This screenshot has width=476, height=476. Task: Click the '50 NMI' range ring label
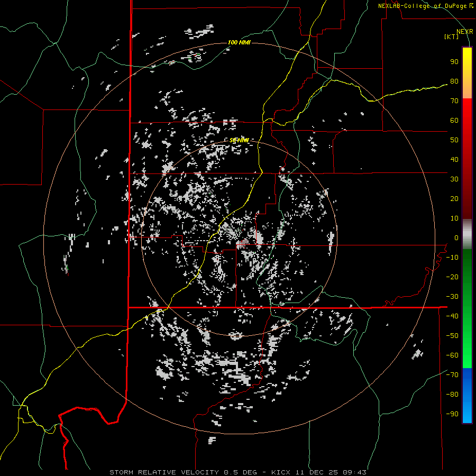coord(239,140)
